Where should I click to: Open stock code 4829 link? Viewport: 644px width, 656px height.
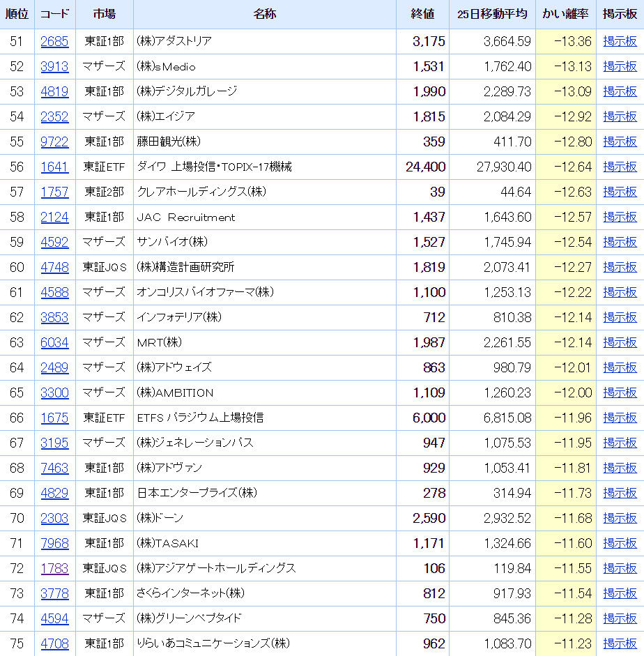click(54, 494)
